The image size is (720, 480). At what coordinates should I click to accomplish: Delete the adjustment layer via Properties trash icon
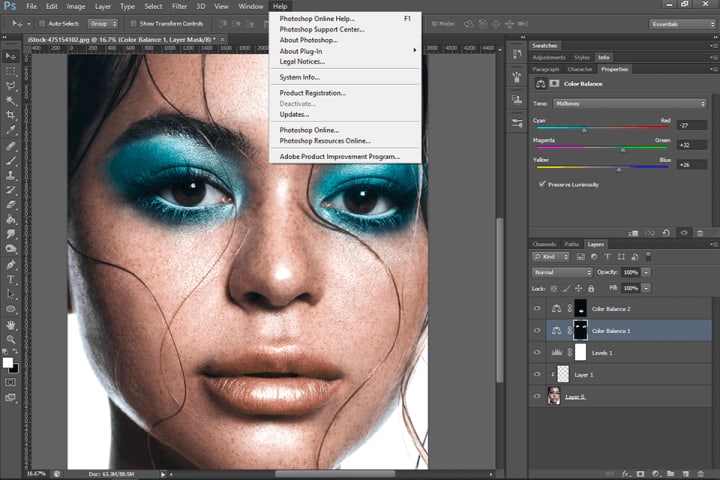700,233
